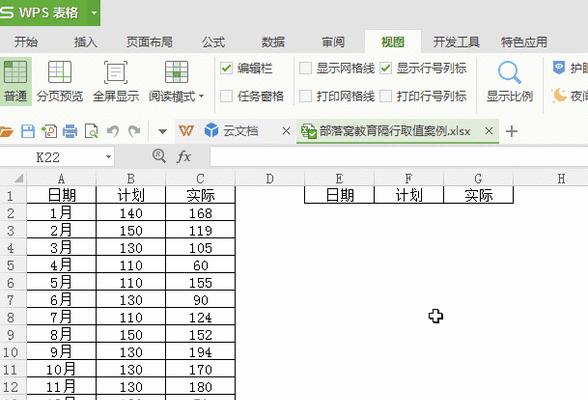Click the Save floppy disk icon
This screenshot has width=588, height=400.
28,131
